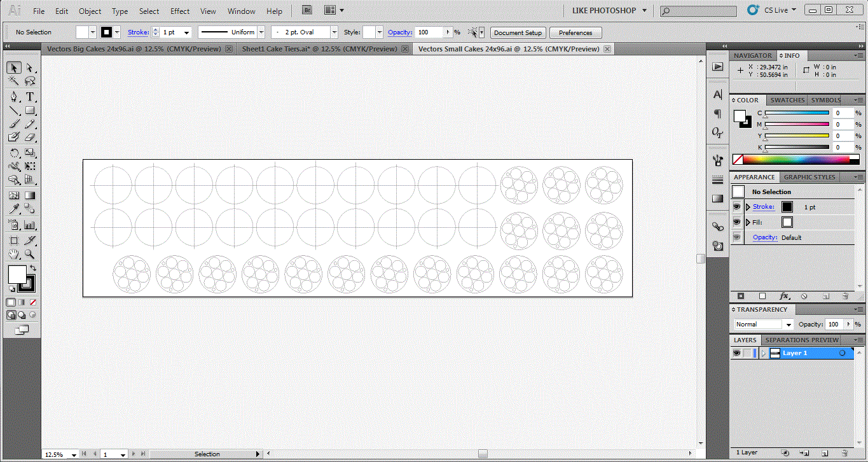This screenshot has height=462, width=868.
Task: Switch to the Graphic Styles tab
Action: point(809,177)
